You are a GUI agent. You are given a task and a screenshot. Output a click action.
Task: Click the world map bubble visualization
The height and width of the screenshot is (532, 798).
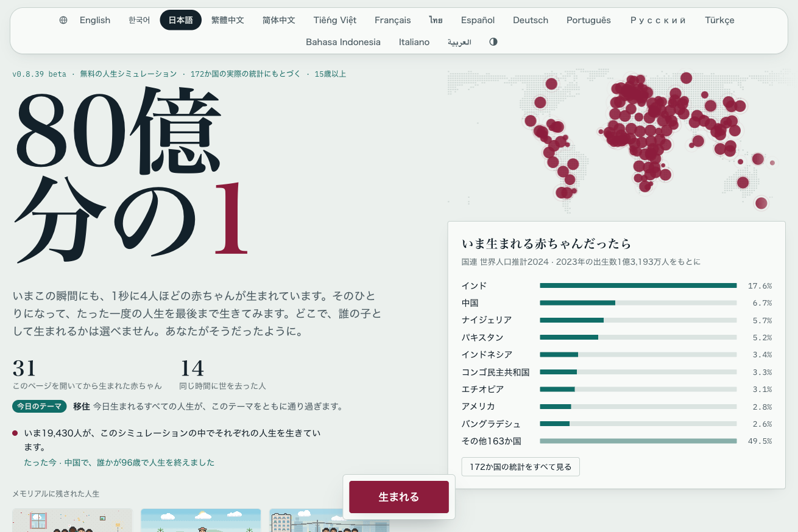(616, 141)
